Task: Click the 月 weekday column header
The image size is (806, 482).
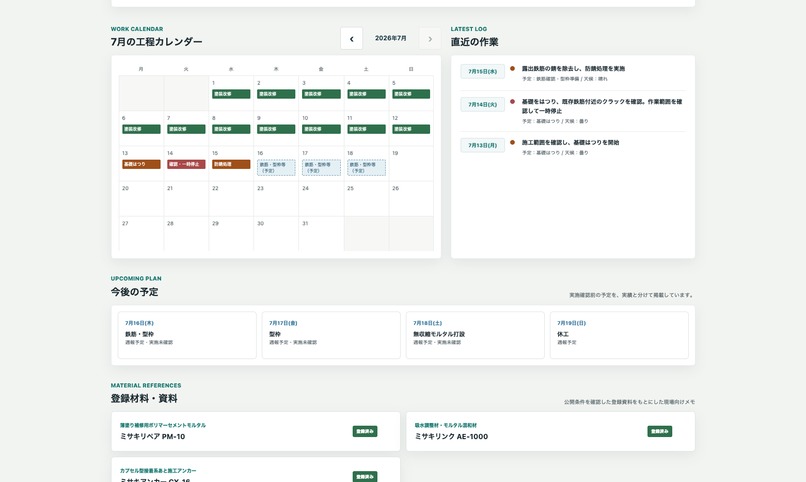Action: 141,69
